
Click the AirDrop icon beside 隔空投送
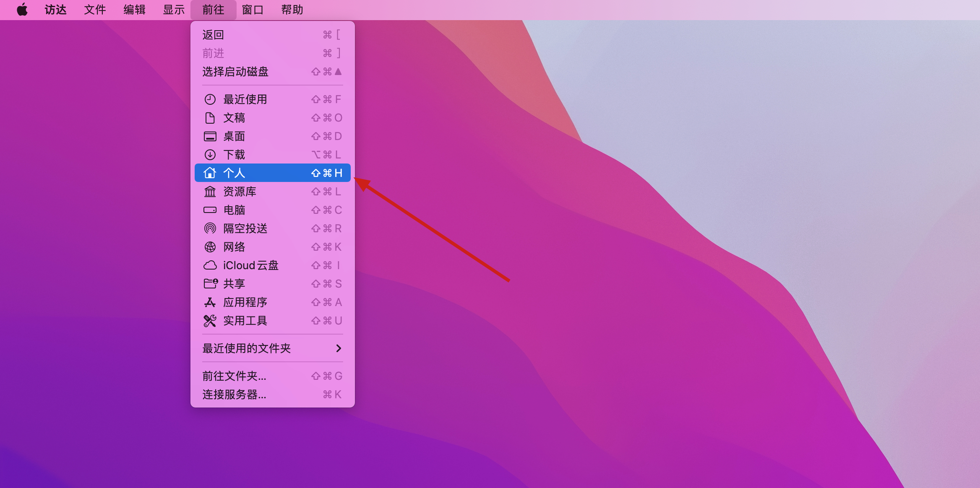210,228
